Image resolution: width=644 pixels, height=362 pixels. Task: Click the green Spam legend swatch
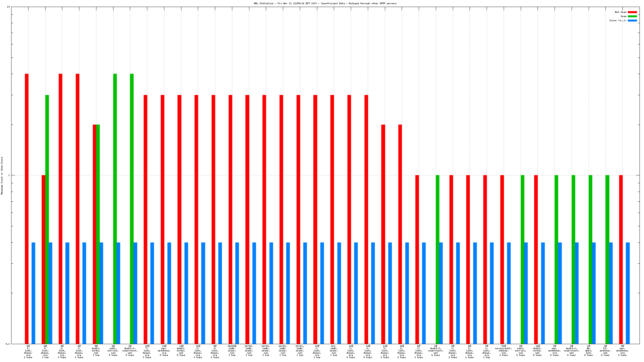coord(632,16)
